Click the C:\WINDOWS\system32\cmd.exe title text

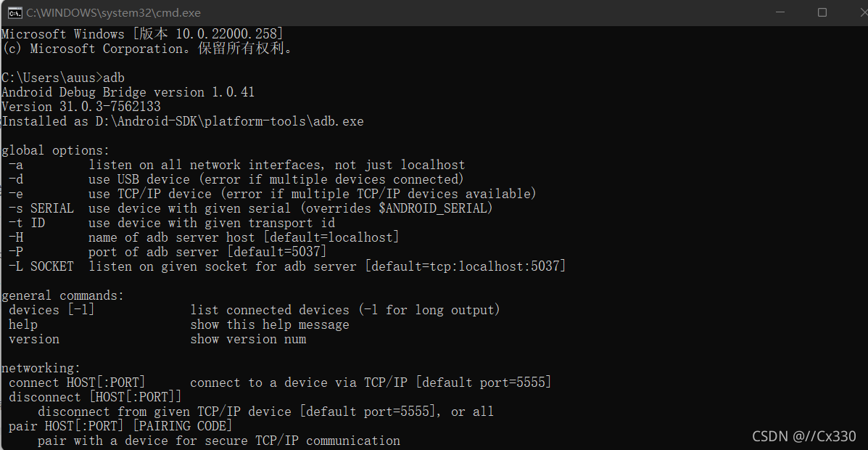pyautogui.click(x=112, y=12)
